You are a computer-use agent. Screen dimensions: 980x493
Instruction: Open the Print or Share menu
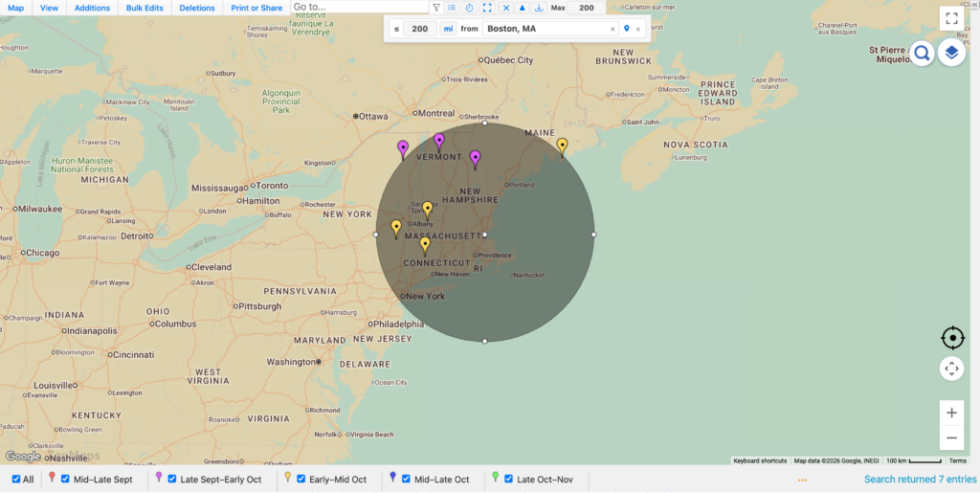tap(256, 8)
